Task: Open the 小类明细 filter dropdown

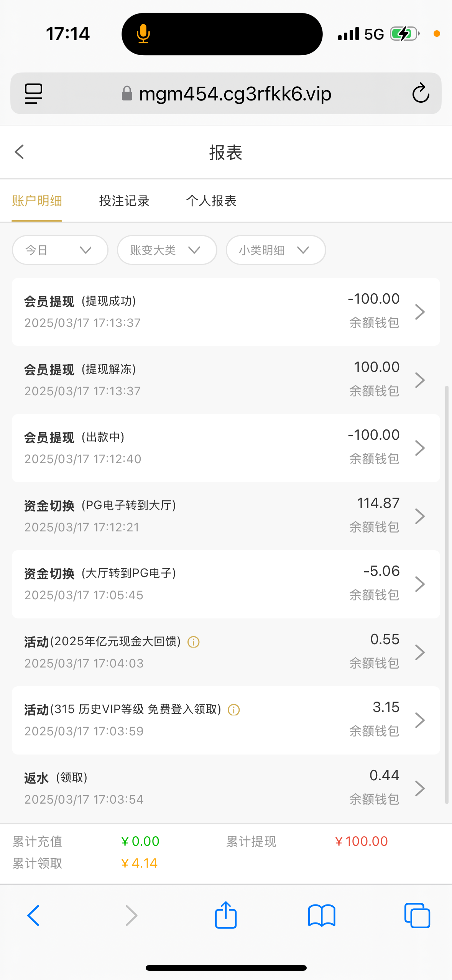Action: click(276, 250)
